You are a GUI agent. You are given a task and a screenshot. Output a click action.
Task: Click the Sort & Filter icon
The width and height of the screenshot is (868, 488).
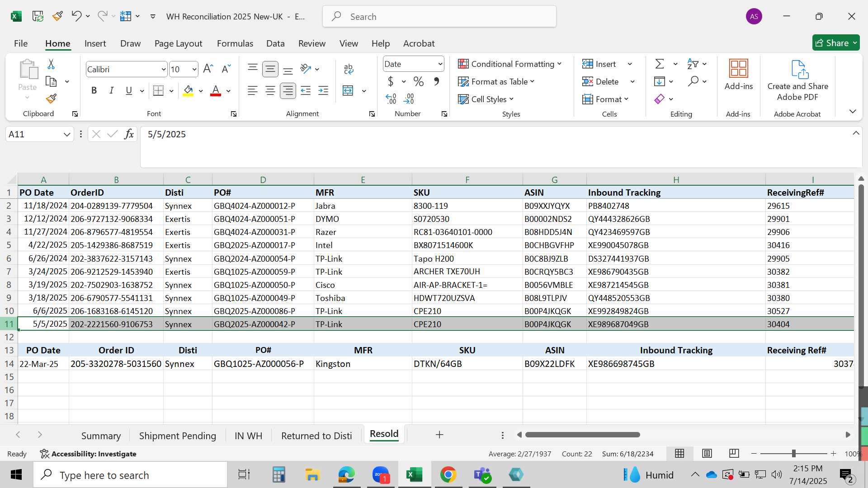(x=693, y=64)
